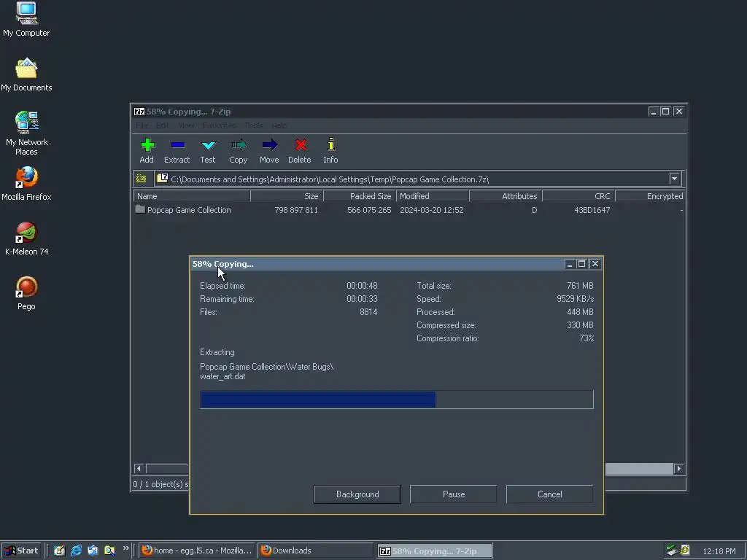Switch to home - egg.l5.ca Mozilla taskbar button
This screenshot has width=747, height=560.
[x=197, y=551]
